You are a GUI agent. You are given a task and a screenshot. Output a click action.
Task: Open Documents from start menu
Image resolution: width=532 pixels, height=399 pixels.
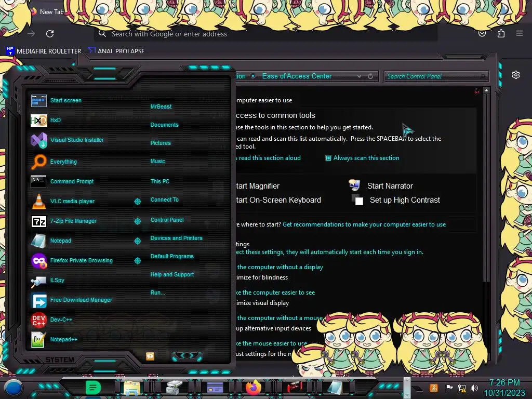tap(164, 125)
